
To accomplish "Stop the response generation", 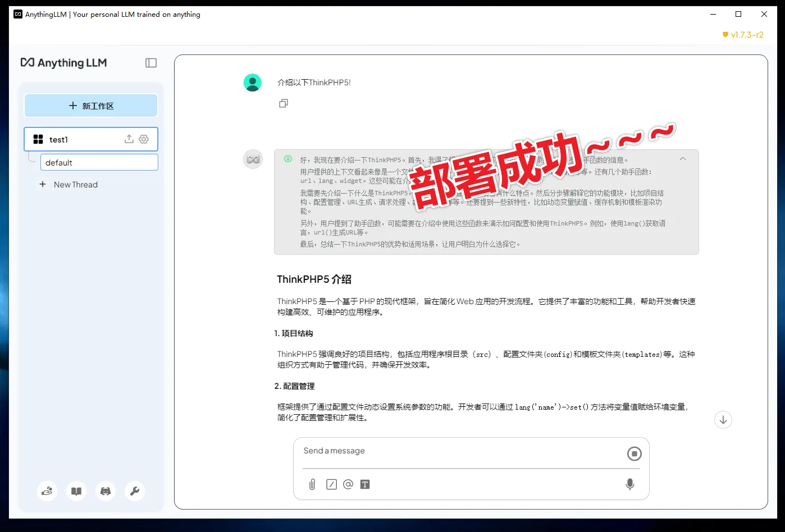I will [635, 454].
